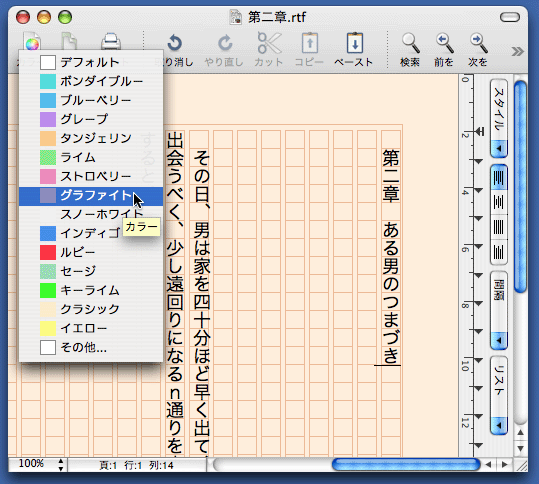Click the 頁:1 行:1 列:14 status text
539x484 pixels.
pos(136,465)
